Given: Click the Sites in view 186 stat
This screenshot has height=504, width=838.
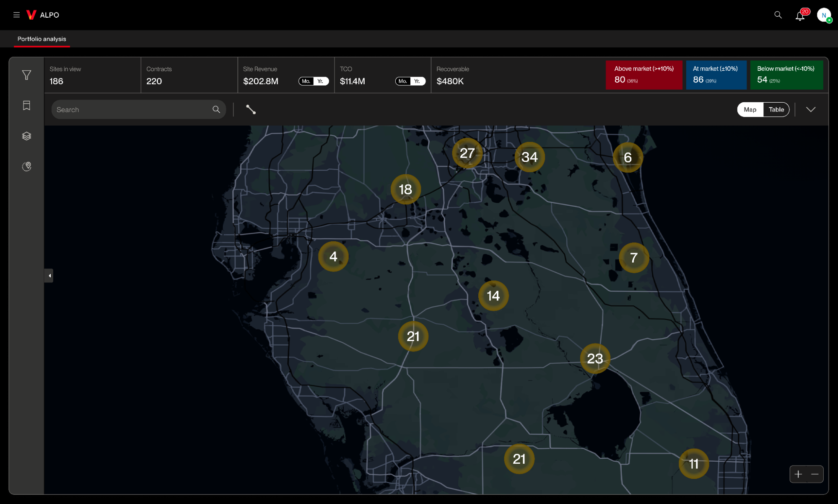Looking at the screenshot, I should pyautogui.click(x=92, y=75).
